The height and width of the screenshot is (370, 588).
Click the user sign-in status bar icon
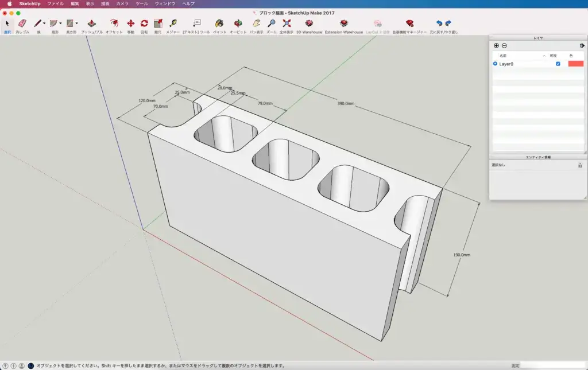click(22, 366)
